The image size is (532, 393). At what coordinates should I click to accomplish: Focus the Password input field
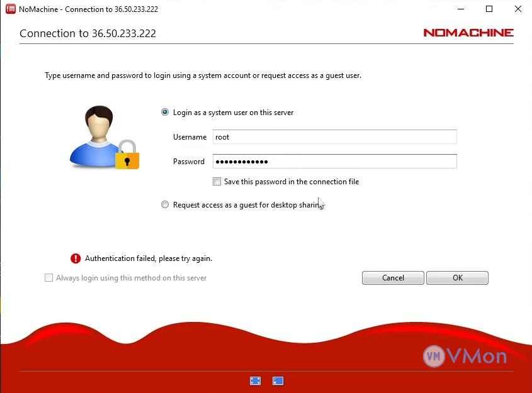point(334,161)
